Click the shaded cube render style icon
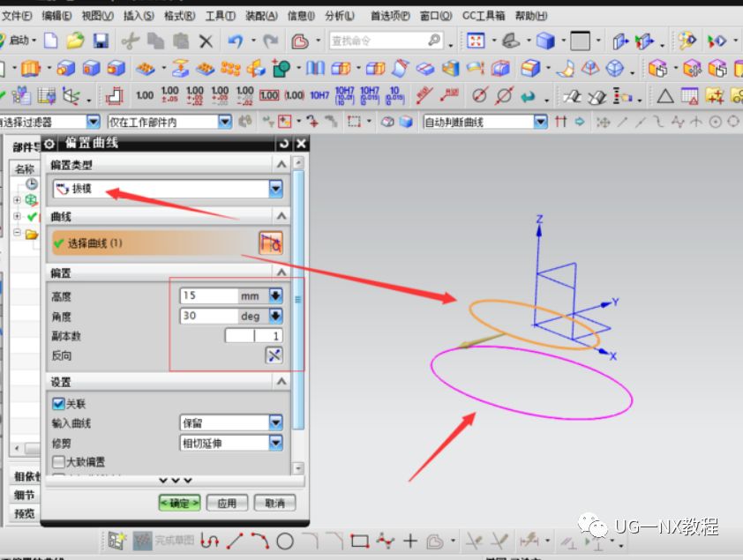The image size is (743, 560). click(x=545, y=41)
